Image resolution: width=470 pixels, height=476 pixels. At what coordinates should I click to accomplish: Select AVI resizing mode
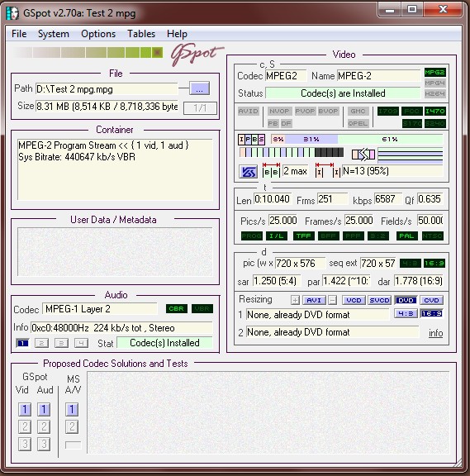click(314, 300)
